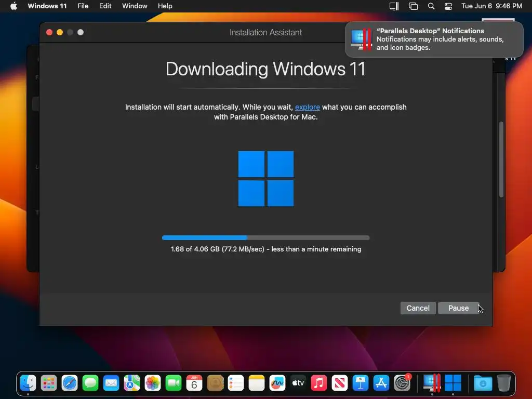
Task: Open the Apple menu
Action: (14, 6)
